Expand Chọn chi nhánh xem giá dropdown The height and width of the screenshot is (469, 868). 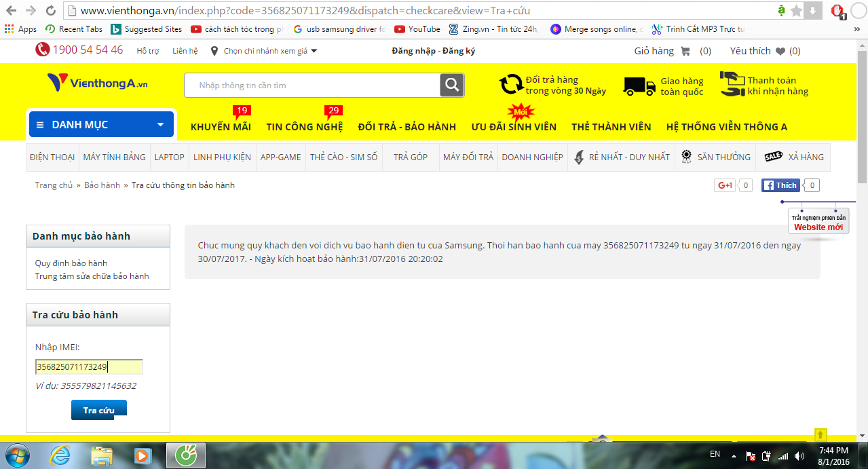[264, 51]
